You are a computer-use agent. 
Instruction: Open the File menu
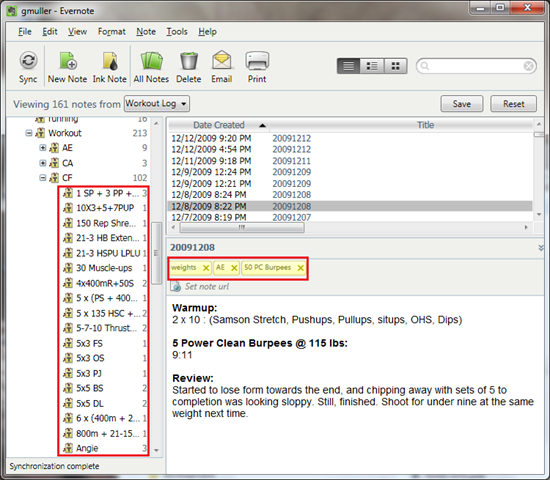click(25, 32)
